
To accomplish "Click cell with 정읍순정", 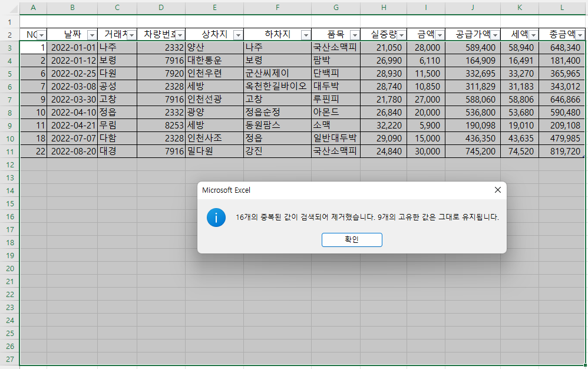I will click(278, 113).
